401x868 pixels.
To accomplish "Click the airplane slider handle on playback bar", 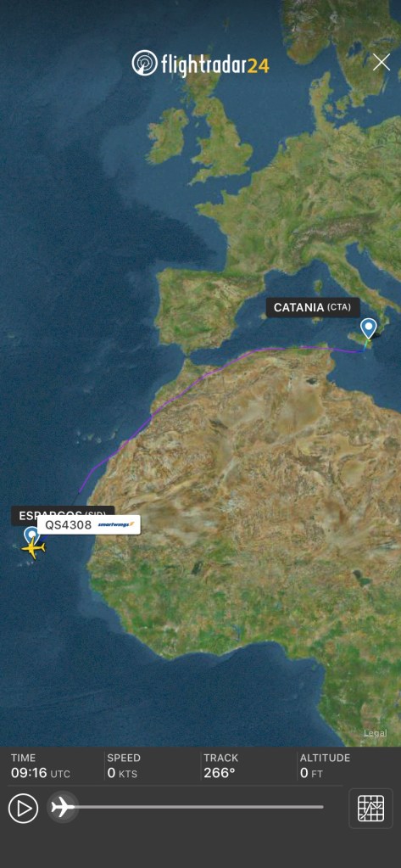I will click(63, 807).
